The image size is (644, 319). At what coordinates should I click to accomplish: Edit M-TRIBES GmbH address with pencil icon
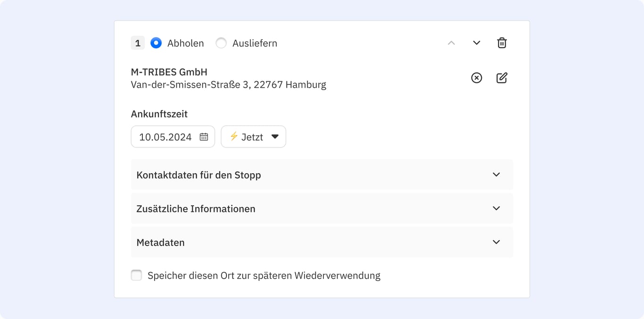(502, 78)
